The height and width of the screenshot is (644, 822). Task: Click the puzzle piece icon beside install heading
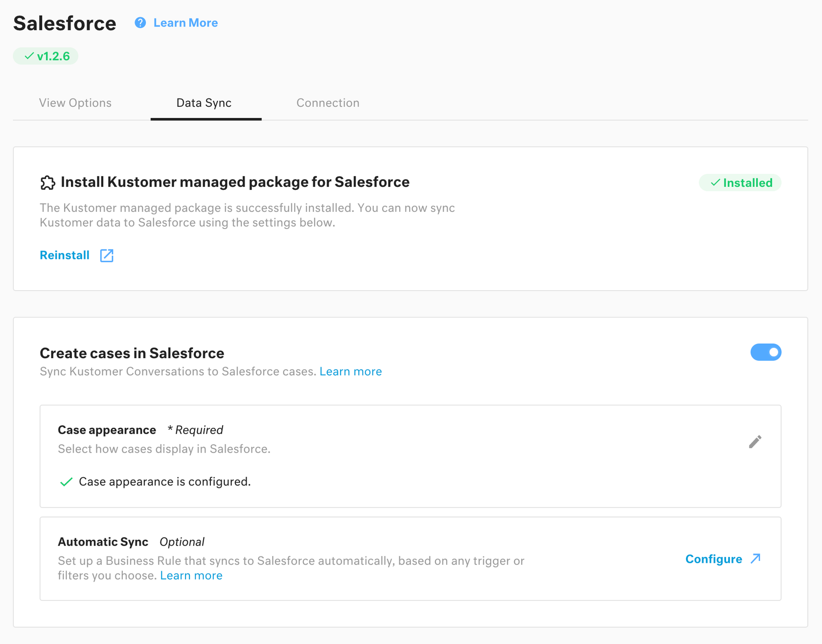[47, 183]
